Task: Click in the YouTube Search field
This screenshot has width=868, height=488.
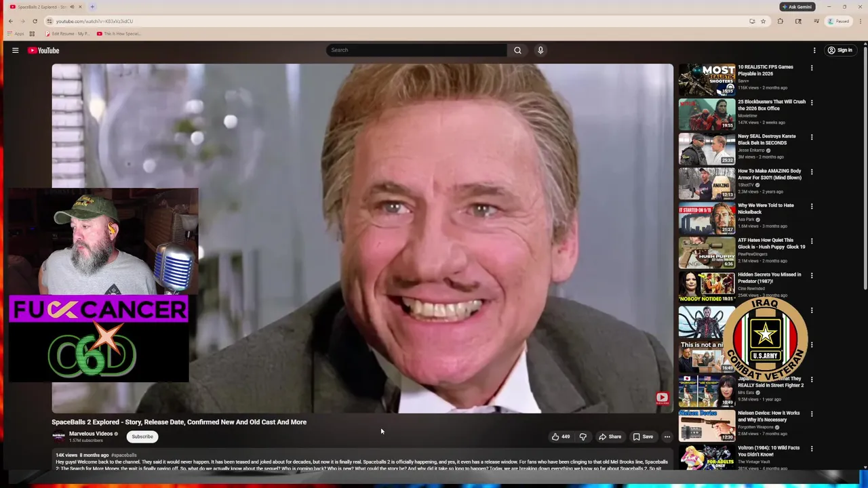Action: [416, 50]
